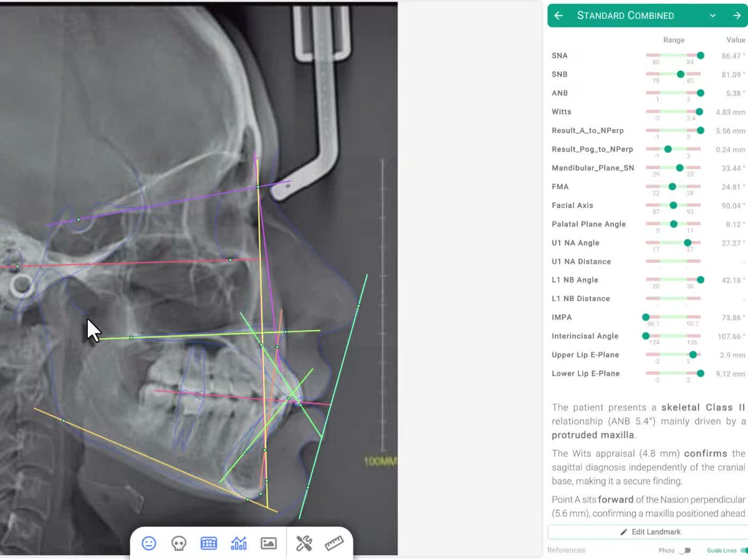The image size is (748, 560).
Task: Select the IMPA measurement label
Action: tap(562, 317)
